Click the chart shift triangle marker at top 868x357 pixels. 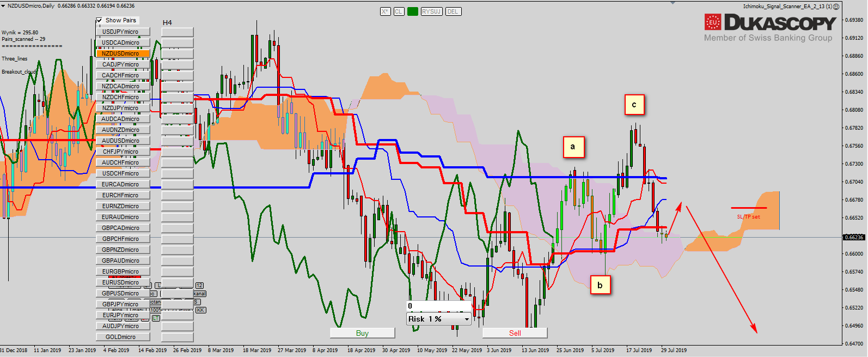673,3
